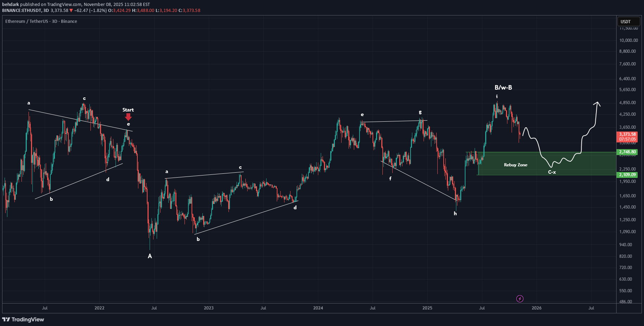Image resolution: width=644 pixels, height=326 pixels.
Task: Click the Rebuy Zone green shaded area
Action: pyautogui.click(x=515, y=165)
